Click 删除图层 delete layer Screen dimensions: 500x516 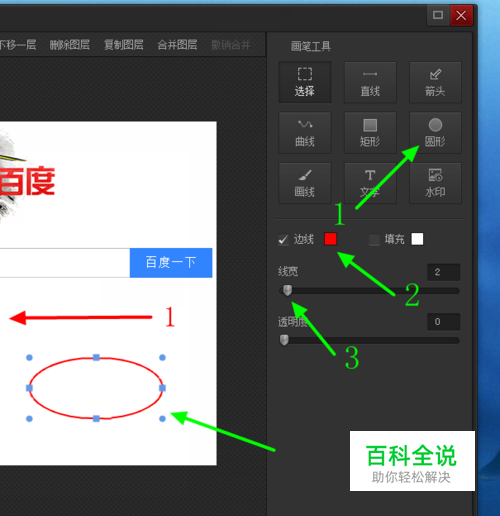pos(69,45)
